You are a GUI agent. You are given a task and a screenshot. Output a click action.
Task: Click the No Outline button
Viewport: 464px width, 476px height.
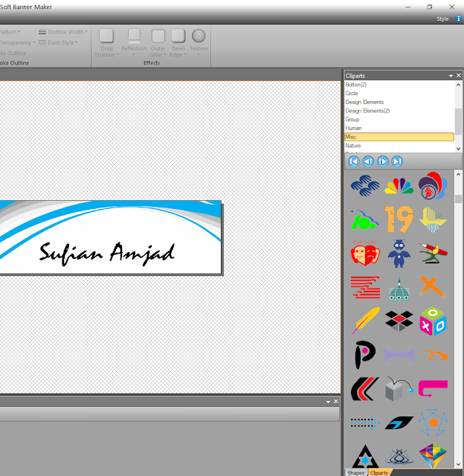[13, 53]
